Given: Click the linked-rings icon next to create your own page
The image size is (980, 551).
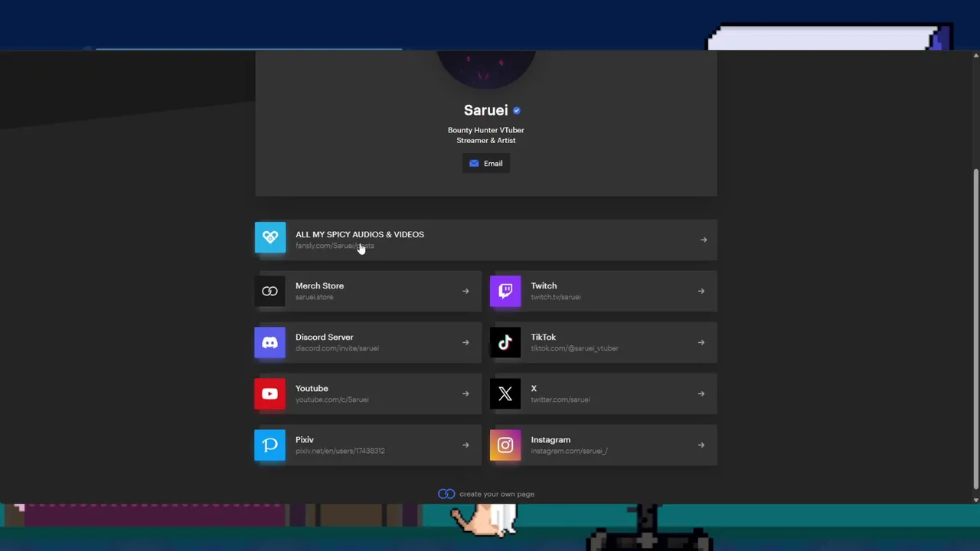Looking at the screenshot, I should coord(446,494).
